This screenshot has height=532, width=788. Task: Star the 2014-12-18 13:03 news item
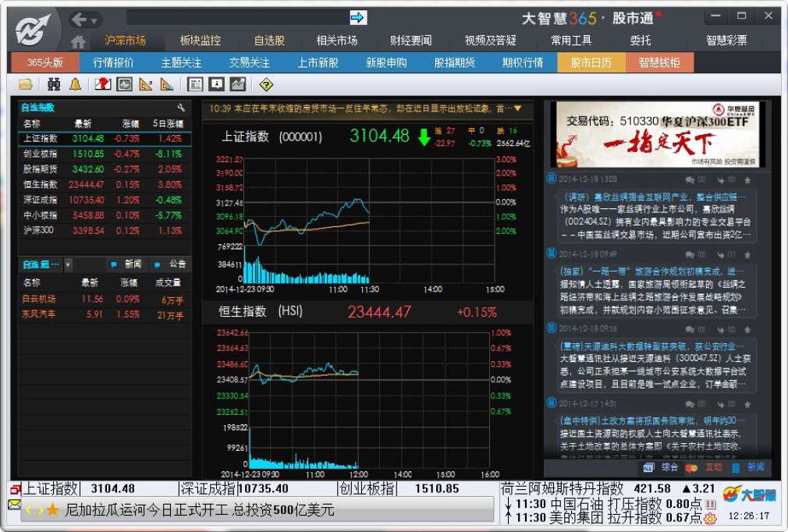tap(747, 180)
